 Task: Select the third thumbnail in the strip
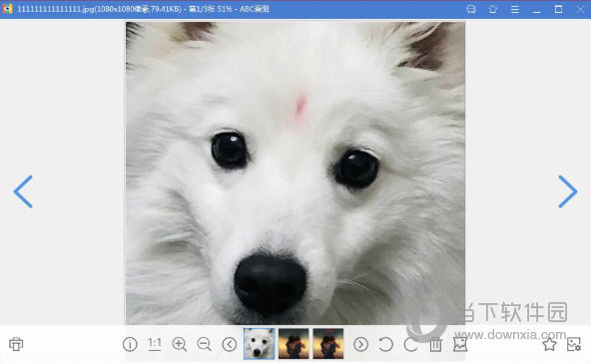pyautogui.click(x=328, y=343)
